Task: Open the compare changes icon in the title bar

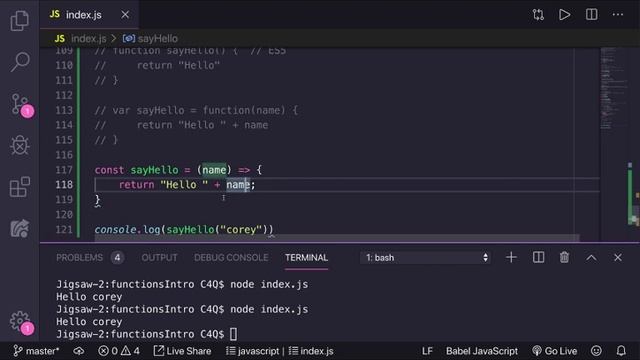Action: tap(538, 15)
